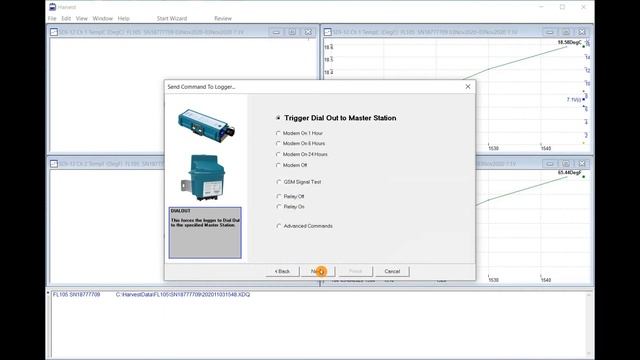Viewport: 640px width, 360px height.
Task: Click the blue data logger image
Action: (207, 125)
